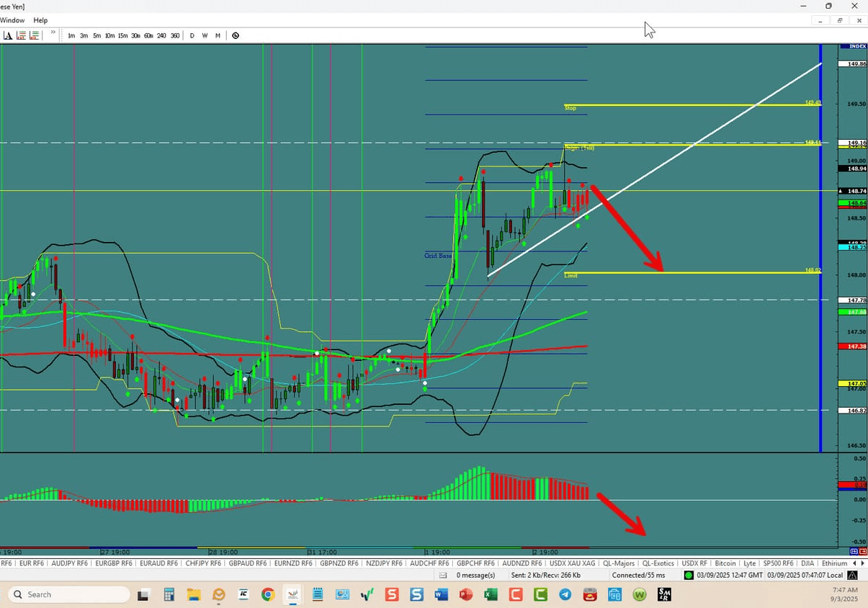Click the message envelope icon in status bar
This screenshot has height=608, width=868.
(444, 575)
